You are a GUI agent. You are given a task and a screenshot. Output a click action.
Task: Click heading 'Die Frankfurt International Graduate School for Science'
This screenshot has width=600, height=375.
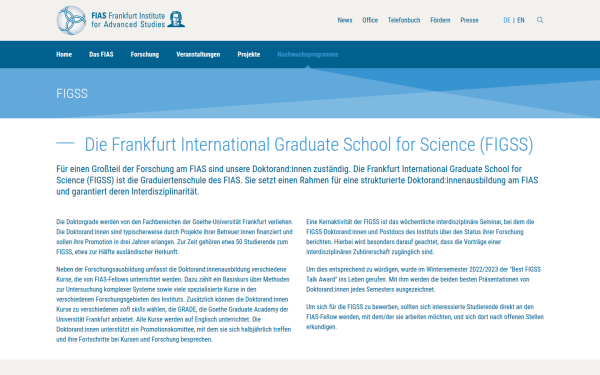coord(308,145)
